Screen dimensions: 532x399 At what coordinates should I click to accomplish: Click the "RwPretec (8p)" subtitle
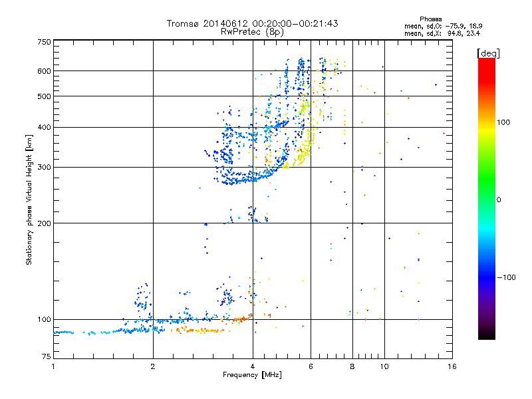[252, 32]
